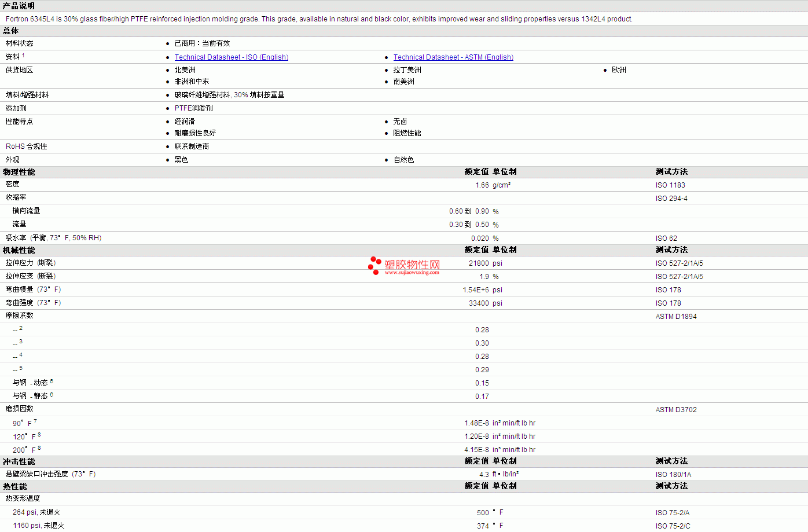Click the "填料/增强材料" row label
Image resolution: width=808 pixels, height=532 pixels.
pos(27,95)
